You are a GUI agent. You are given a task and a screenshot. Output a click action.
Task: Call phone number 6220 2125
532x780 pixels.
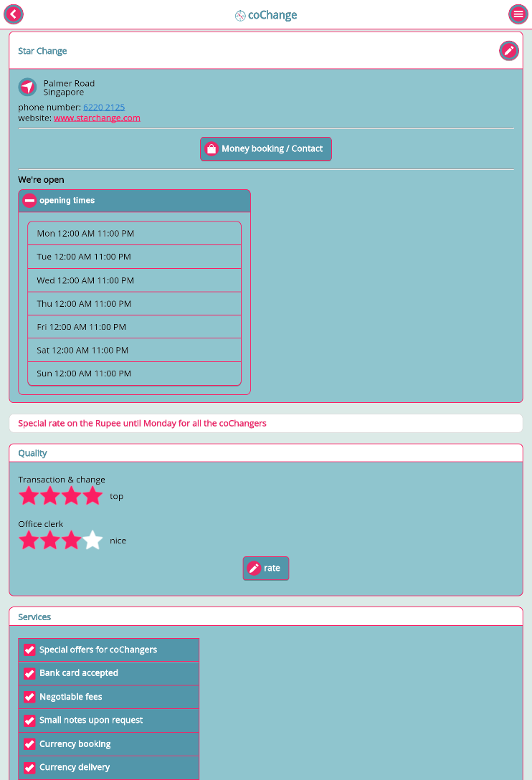point(104,107)
